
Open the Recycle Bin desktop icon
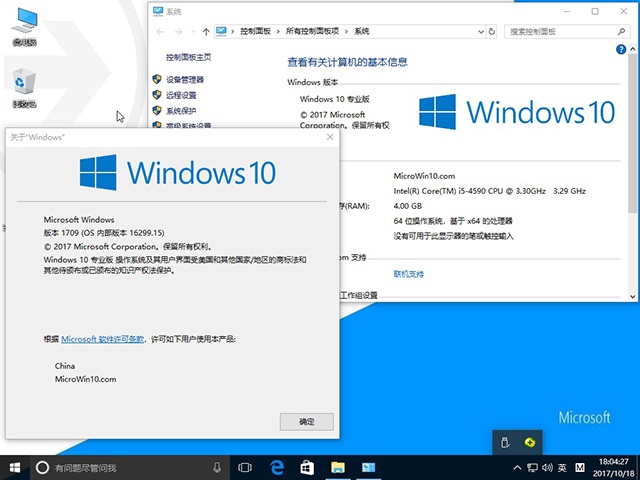click(x=24, y=88)
